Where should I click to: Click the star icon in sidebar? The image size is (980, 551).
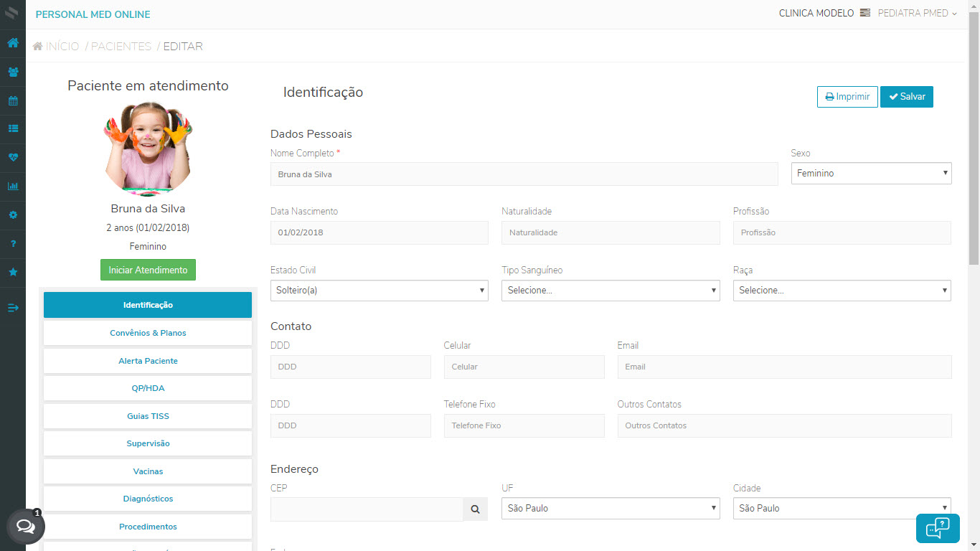(x=13, y=273)
